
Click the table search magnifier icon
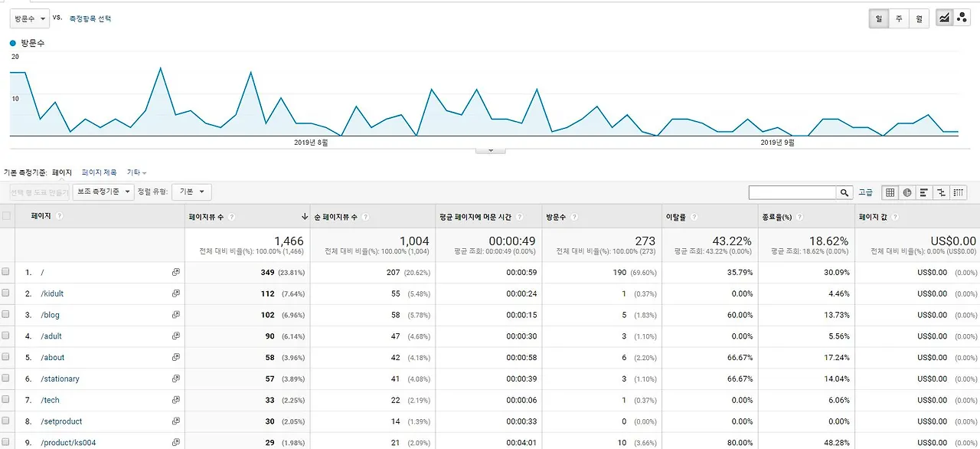coord(844,192)
